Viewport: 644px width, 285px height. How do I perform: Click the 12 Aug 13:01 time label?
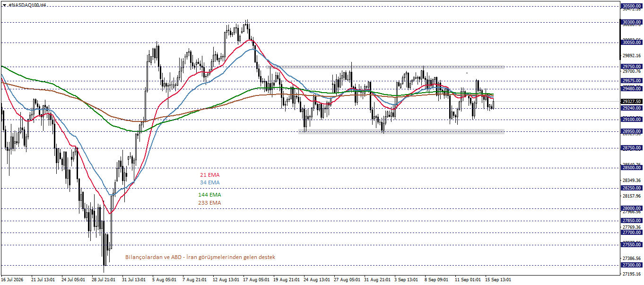226,280
